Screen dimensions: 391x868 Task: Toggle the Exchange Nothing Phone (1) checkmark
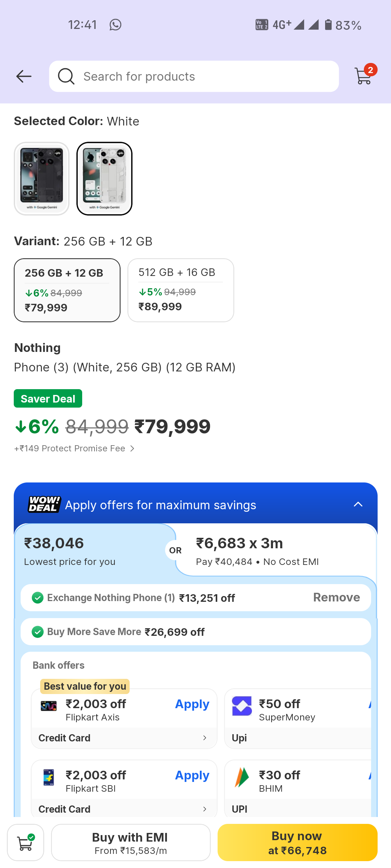[x=38, y=598]
